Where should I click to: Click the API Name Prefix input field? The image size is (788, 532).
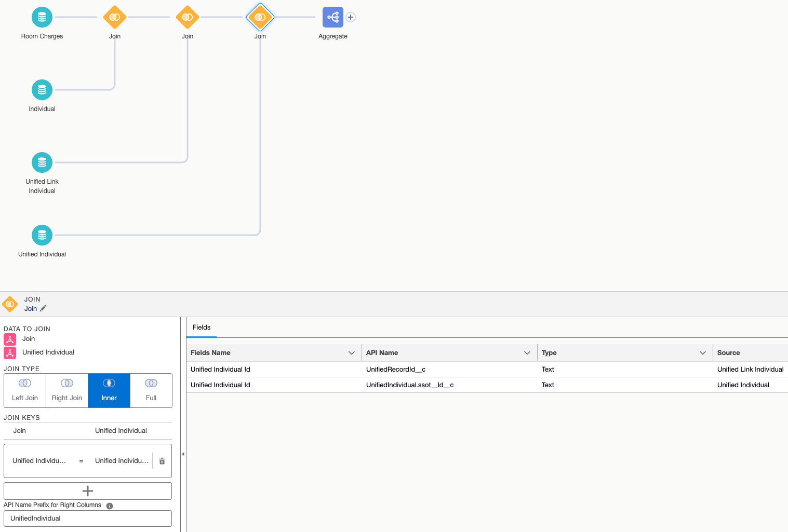88,519
